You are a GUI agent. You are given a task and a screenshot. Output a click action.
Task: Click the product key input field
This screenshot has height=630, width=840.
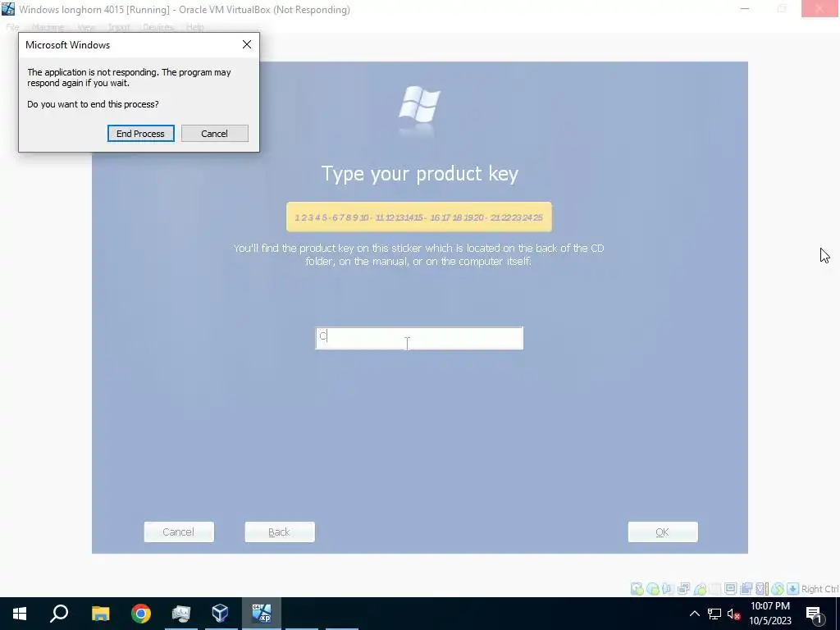(419, 338)
